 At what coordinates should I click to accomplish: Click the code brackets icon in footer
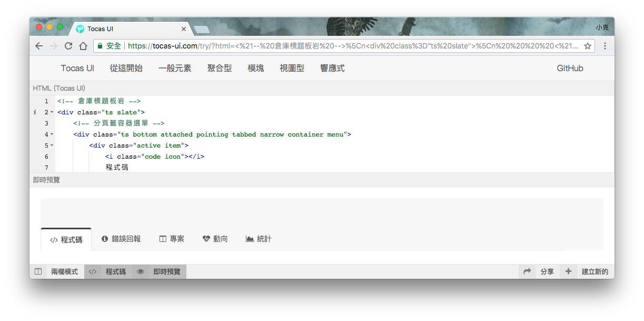(93, 271)
